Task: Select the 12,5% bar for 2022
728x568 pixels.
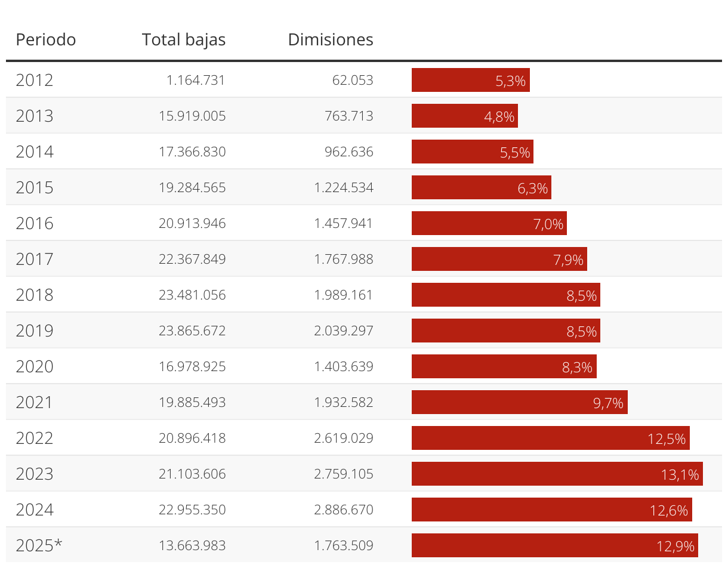Action: coord(550,439)
